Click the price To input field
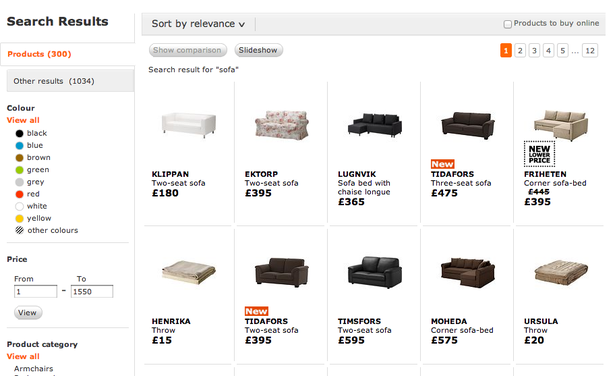Viewport: 615px width, 376px height. [x=92, y=292]
